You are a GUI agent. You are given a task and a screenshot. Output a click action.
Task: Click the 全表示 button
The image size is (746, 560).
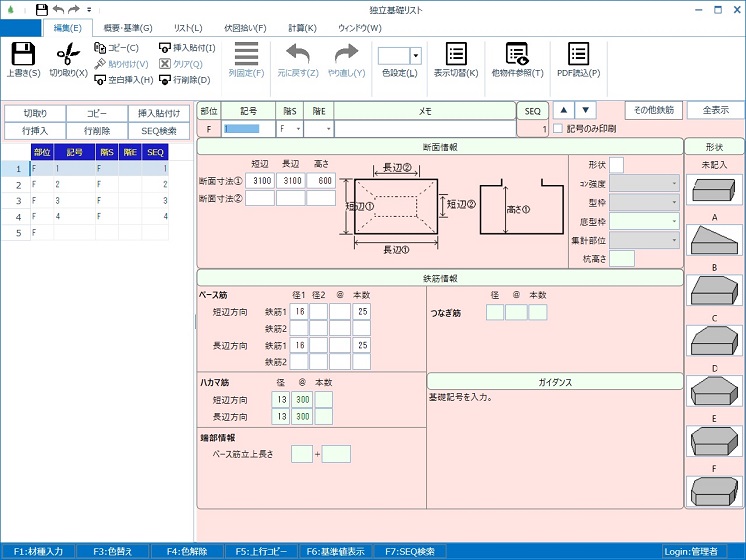(x=715, y=110)
